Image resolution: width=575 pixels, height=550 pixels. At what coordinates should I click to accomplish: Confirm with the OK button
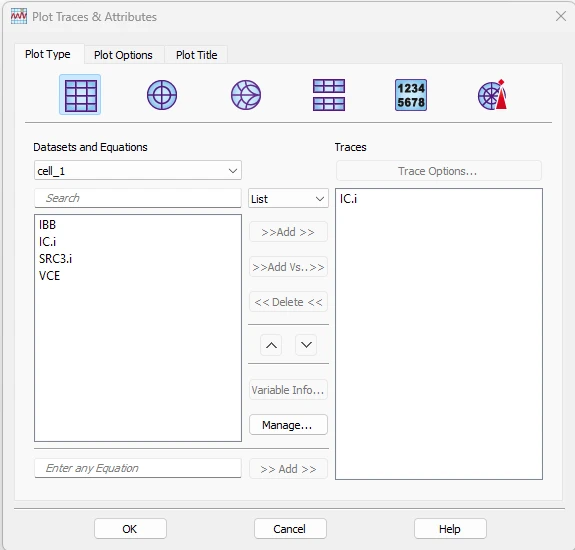(130, 529)
